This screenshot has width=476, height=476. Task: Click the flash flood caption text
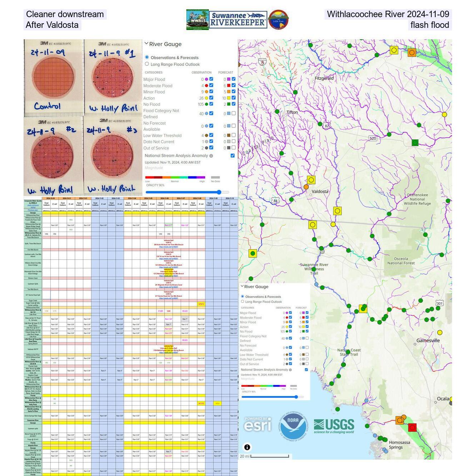click(x=430, y=25)
